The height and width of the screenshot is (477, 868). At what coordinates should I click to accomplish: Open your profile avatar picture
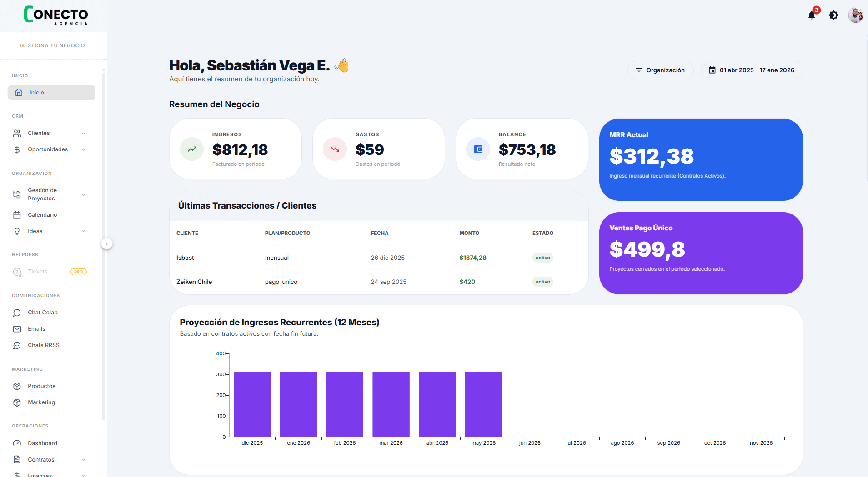[856, 15]
